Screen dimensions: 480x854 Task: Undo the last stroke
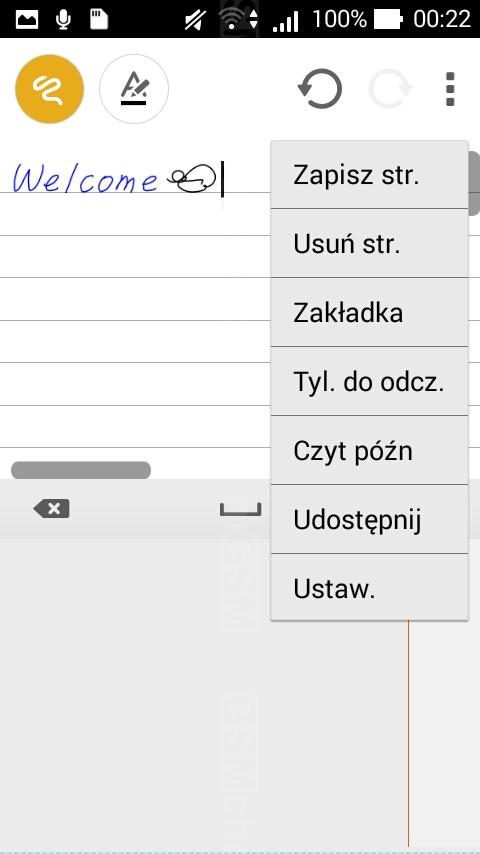(320, 89)
